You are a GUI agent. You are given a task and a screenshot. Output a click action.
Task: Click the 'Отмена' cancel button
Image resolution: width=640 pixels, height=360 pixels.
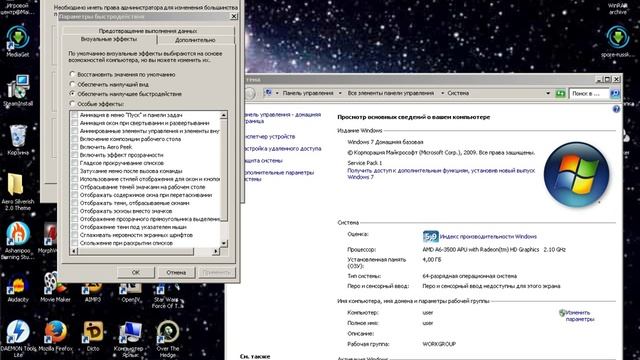[176, 272]
